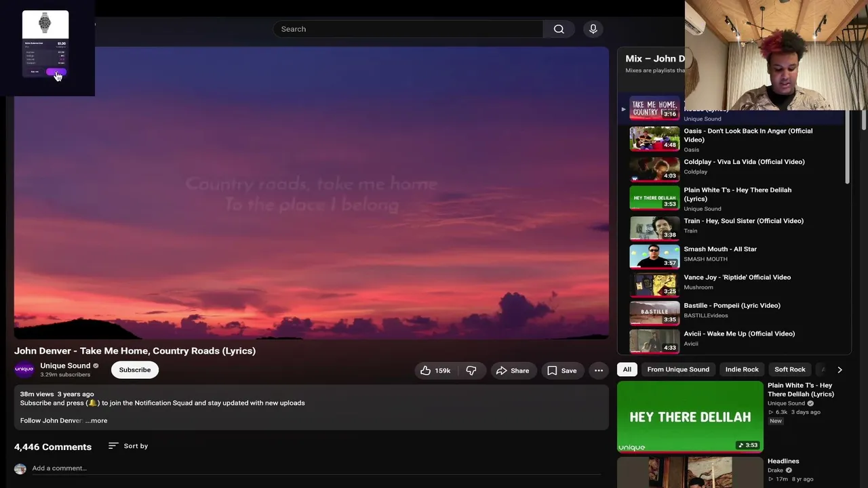Image resolution: width=868 pixels, height=488 pixels.
Task: Click the Add a comment field
Action: point(317,468)
